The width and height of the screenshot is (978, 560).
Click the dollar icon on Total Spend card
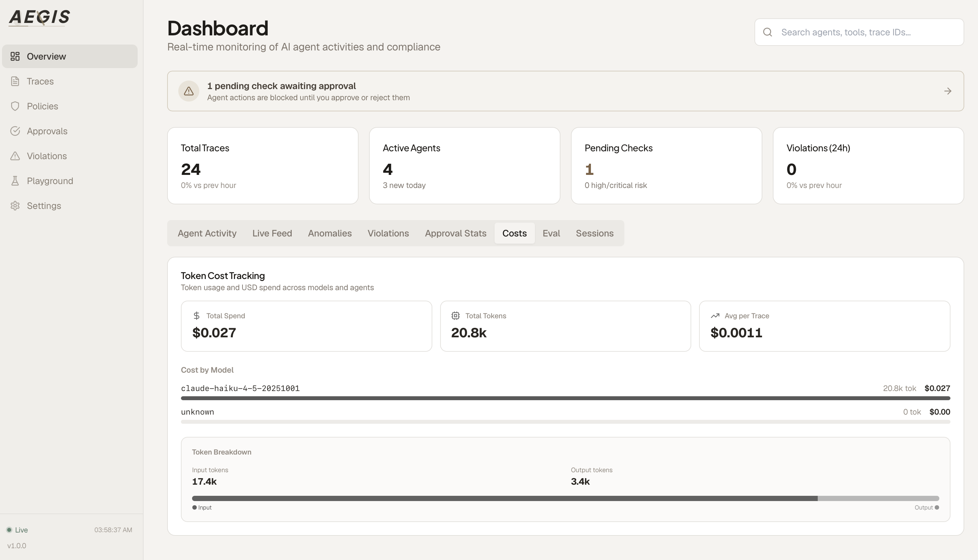coord(197,315)
